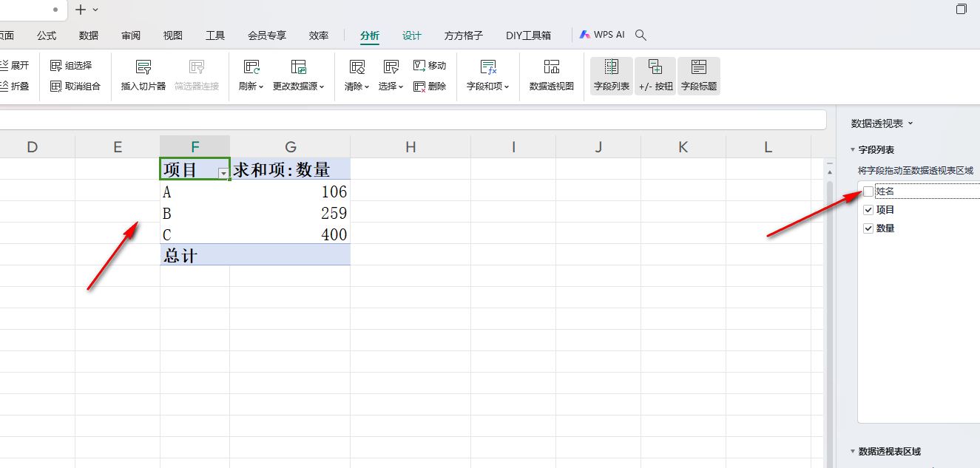Viewport: 980px width, 468px height.
Task: Uncheck the 项目 field checkbox
Action: tap(868, 210)
